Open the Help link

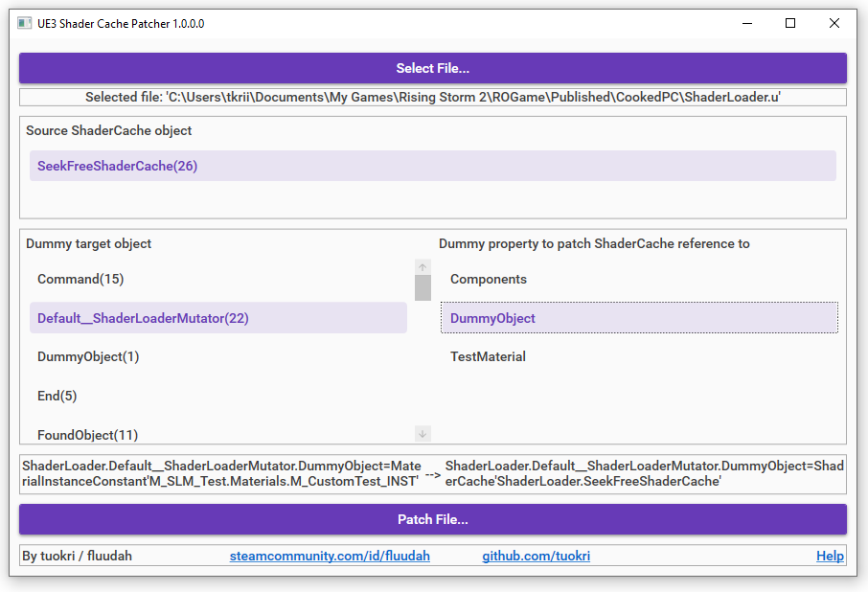830,556
